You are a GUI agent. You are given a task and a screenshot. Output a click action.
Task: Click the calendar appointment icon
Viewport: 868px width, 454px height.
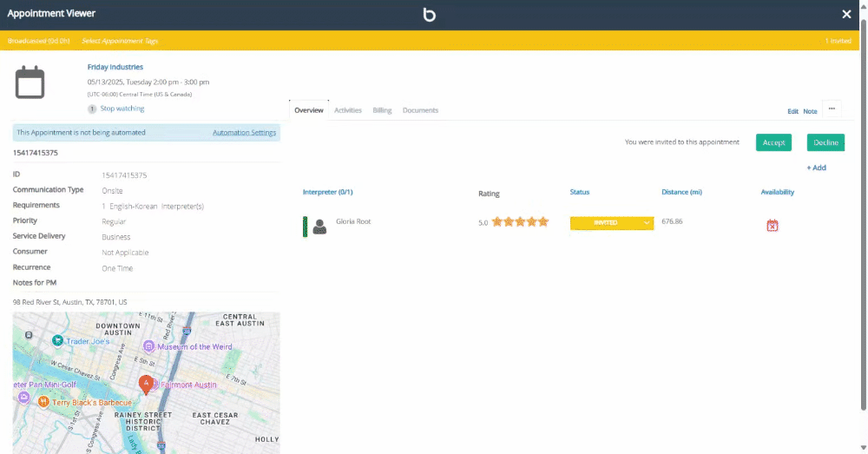[x=30, y=82]
